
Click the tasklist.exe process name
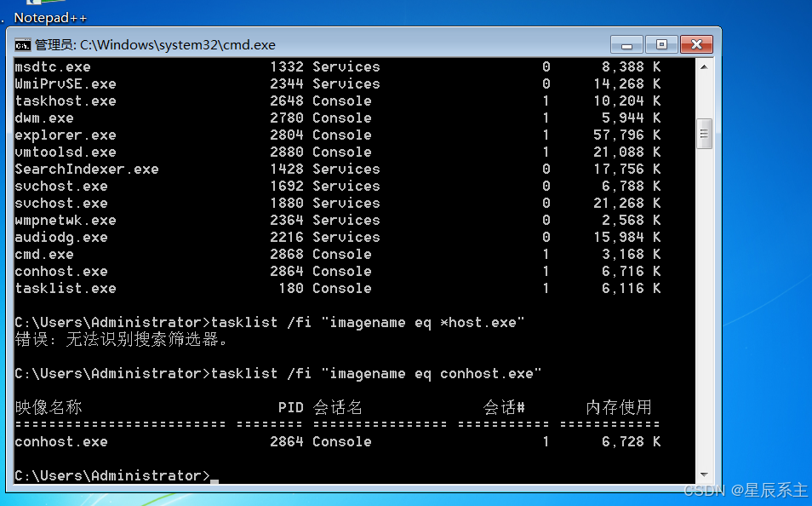point(66,289)
